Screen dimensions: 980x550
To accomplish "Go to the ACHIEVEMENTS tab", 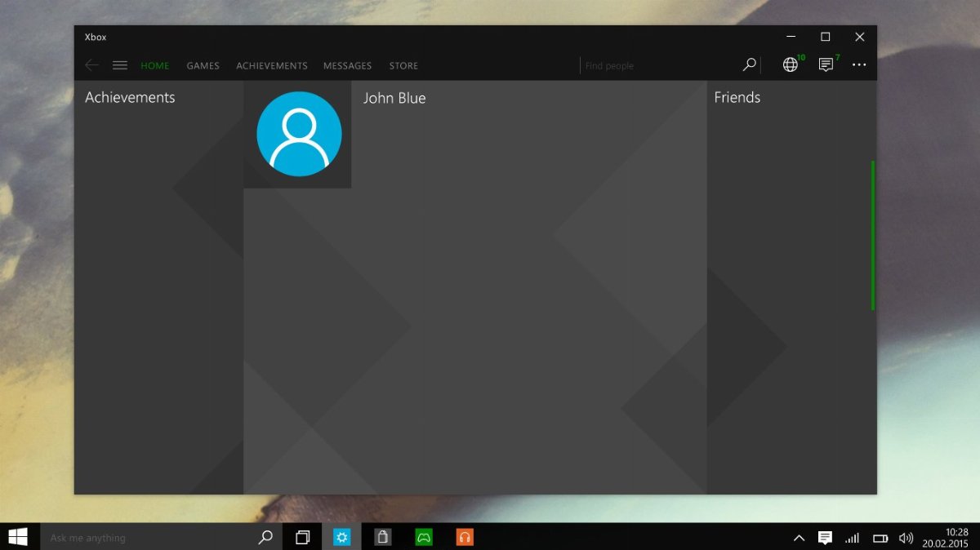I will [x=272, y=66].
